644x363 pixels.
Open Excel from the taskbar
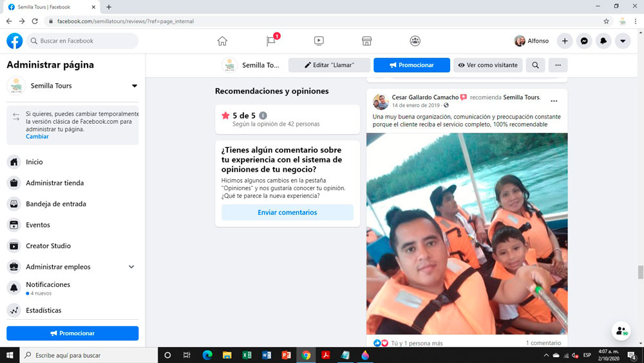click(x=247, y=355)
